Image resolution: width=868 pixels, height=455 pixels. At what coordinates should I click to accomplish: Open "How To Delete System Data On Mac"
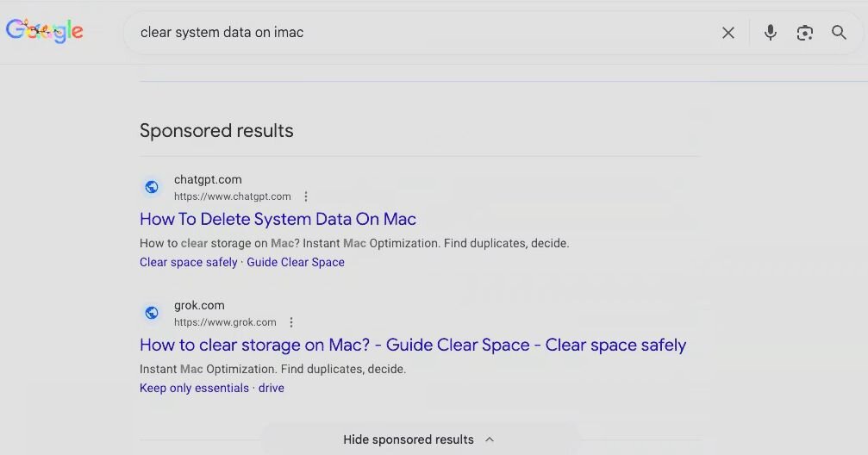pos(278,219)
